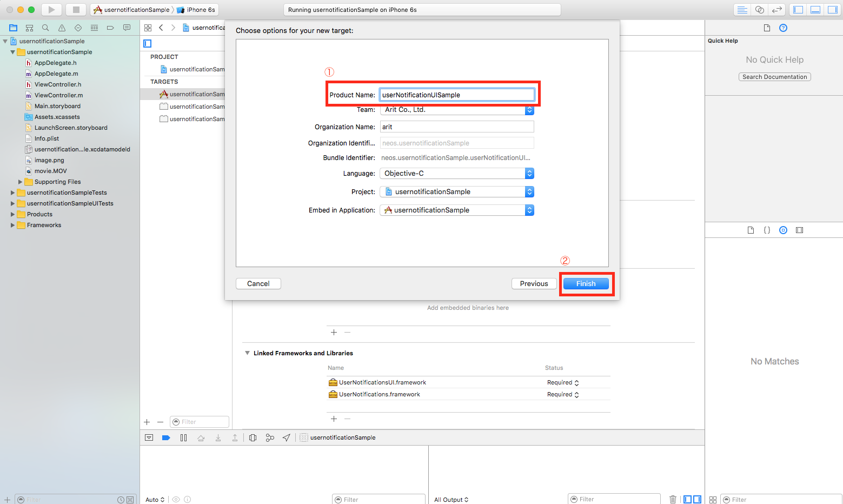Add a linked framework with plus button

pyautogui.click(x=334, y=419)
